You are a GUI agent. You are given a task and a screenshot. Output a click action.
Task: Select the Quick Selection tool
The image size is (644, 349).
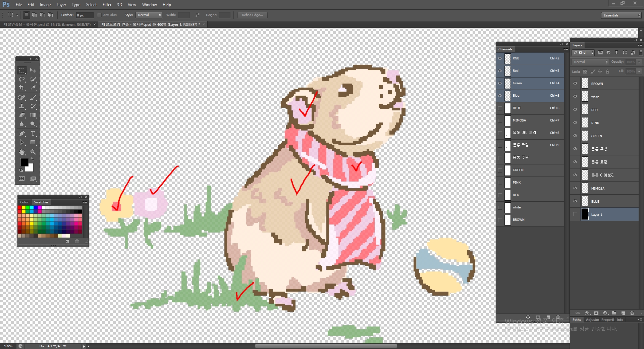(x=33, y=79)
